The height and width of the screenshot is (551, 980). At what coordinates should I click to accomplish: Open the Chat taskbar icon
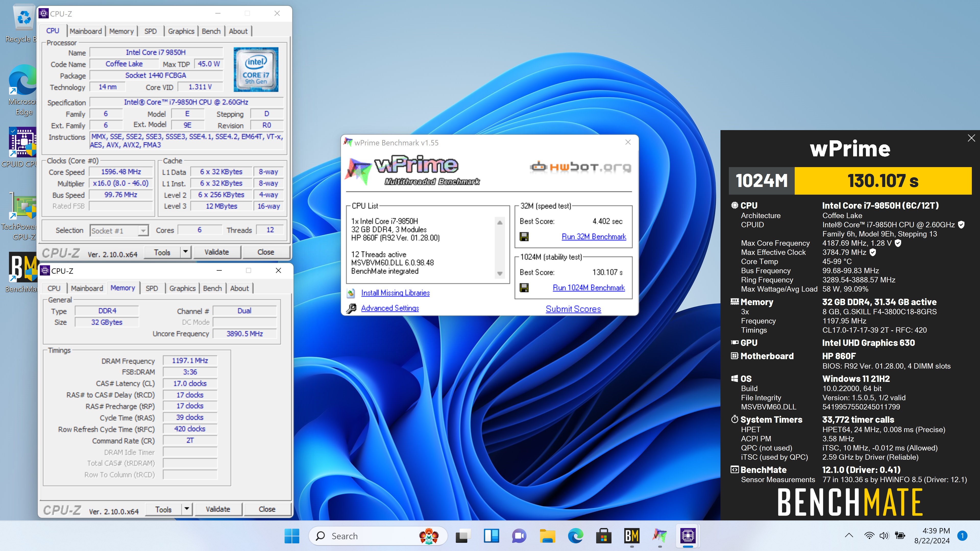click(x=519, y=536)
